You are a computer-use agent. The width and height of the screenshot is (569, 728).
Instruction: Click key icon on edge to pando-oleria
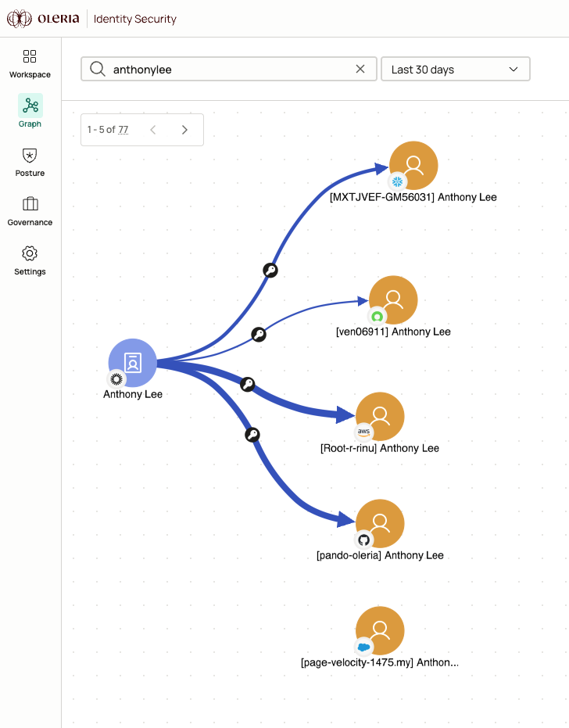[252, 435]
